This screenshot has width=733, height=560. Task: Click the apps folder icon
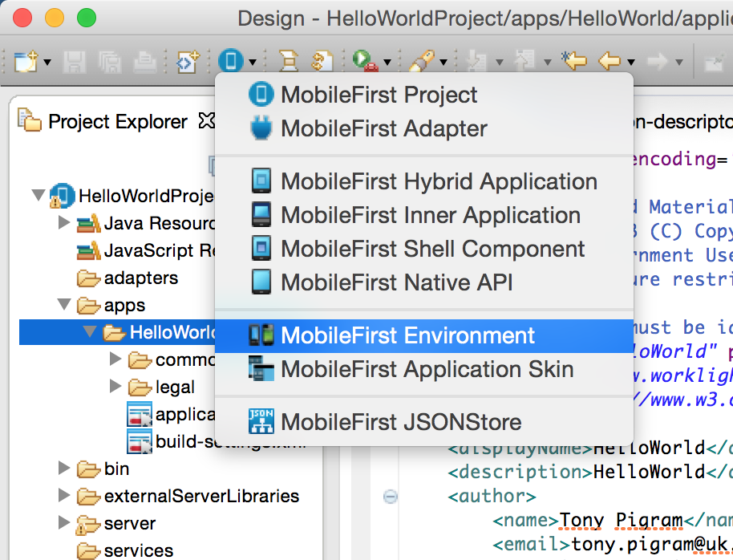tap(88, 306)
